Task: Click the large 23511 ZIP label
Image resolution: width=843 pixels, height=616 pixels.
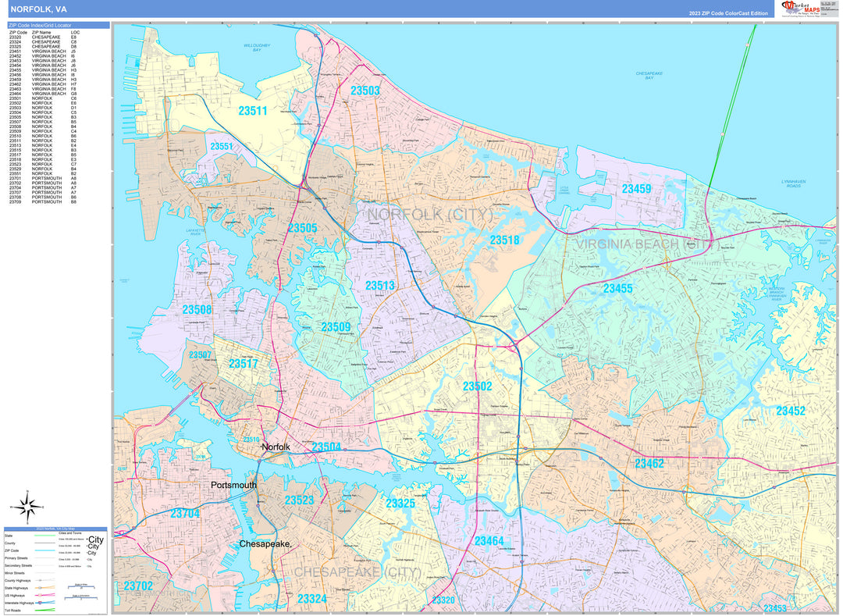Action: point(252,112)
